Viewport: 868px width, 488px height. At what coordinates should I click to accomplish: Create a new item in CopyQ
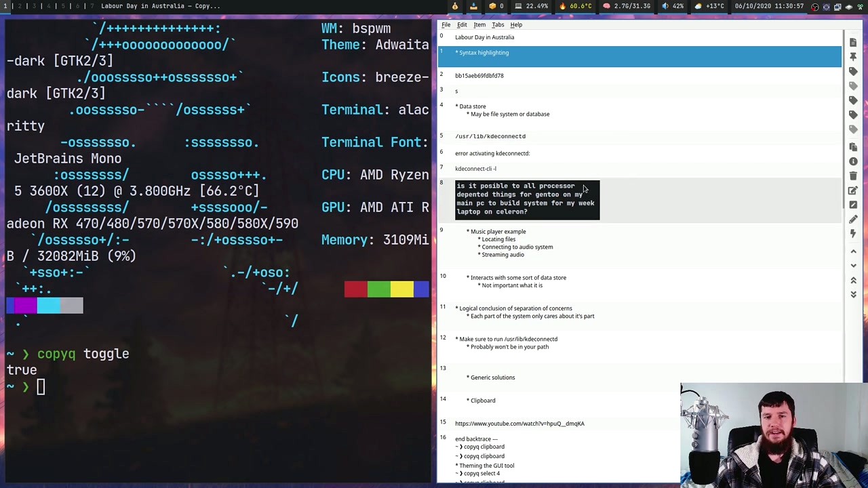coord(853,42)
